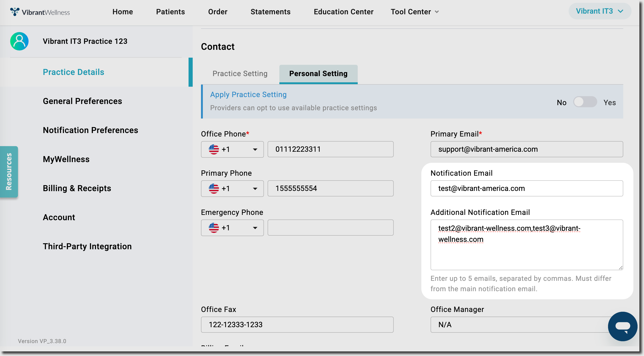
Task: Open the Resources side tab
Action: pyautogui.click(x=9, y=172)
